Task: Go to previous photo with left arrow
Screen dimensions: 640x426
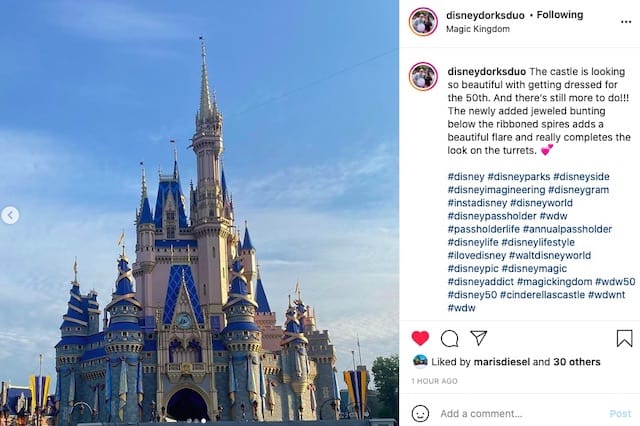Action: coord(10,215)
